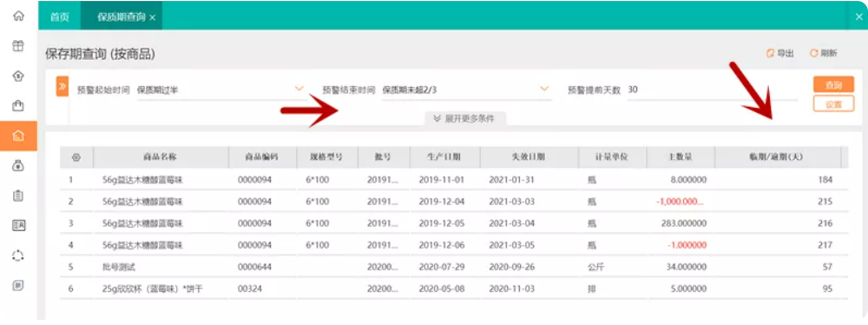Close the 保质期查询 tab
Viewport: 868px width, 325px height.
click(152, 17)
